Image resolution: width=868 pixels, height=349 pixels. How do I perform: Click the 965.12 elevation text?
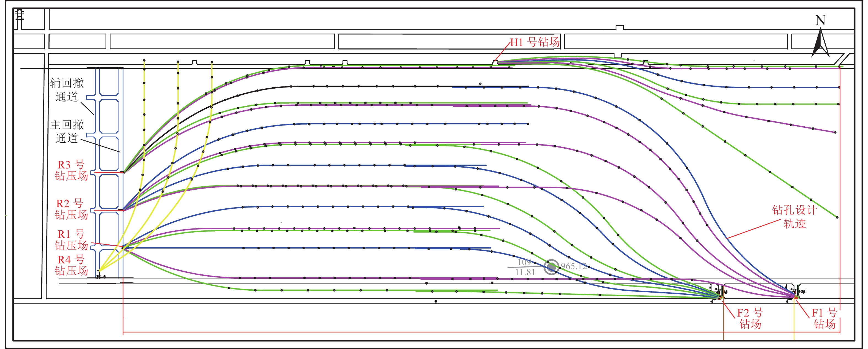click(x=573, y=266)
